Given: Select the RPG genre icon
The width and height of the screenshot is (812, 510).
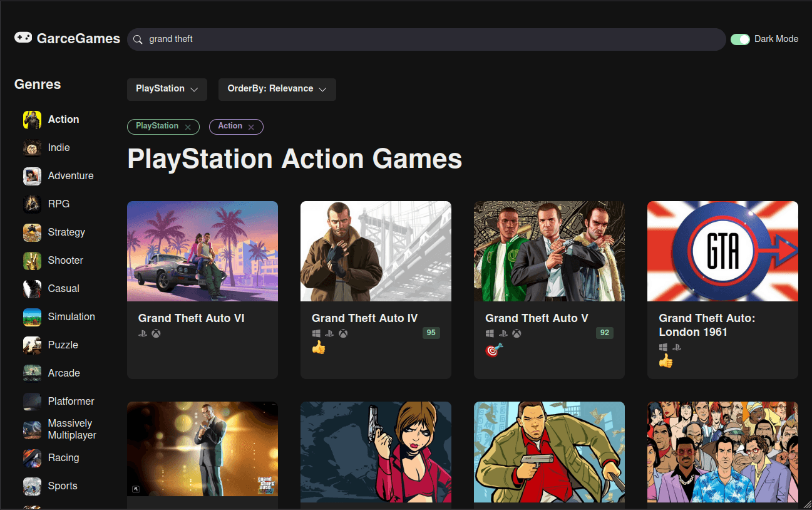Looking at the screenshot, I should pos(32,204).
